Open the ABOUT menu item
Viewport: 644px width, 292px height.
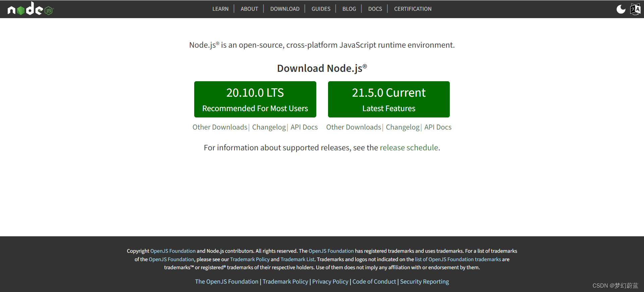[x=249, y=9]
